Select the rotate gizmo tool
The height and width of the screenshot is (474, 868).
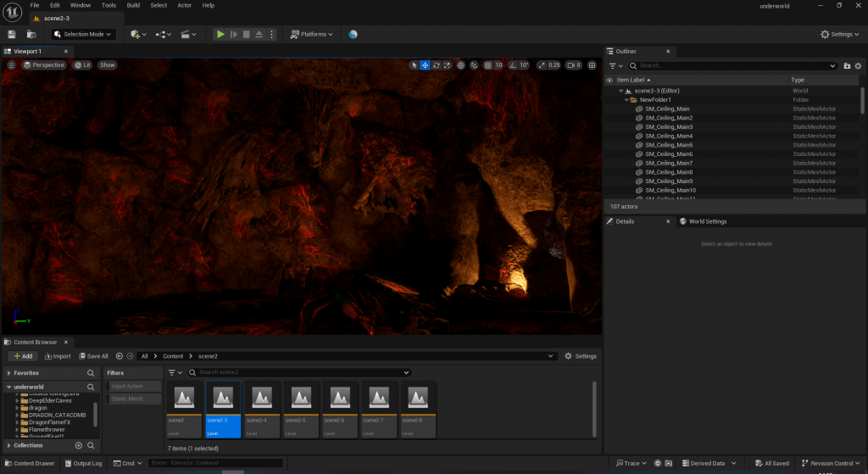coord(436,65)
